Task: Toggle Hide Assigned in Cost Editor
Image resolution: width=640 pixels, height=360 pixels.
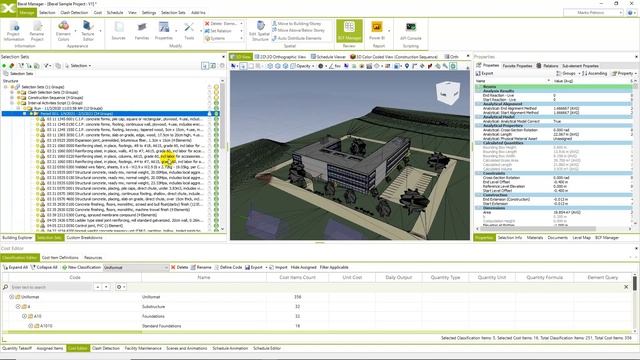Action: [303, 267]
